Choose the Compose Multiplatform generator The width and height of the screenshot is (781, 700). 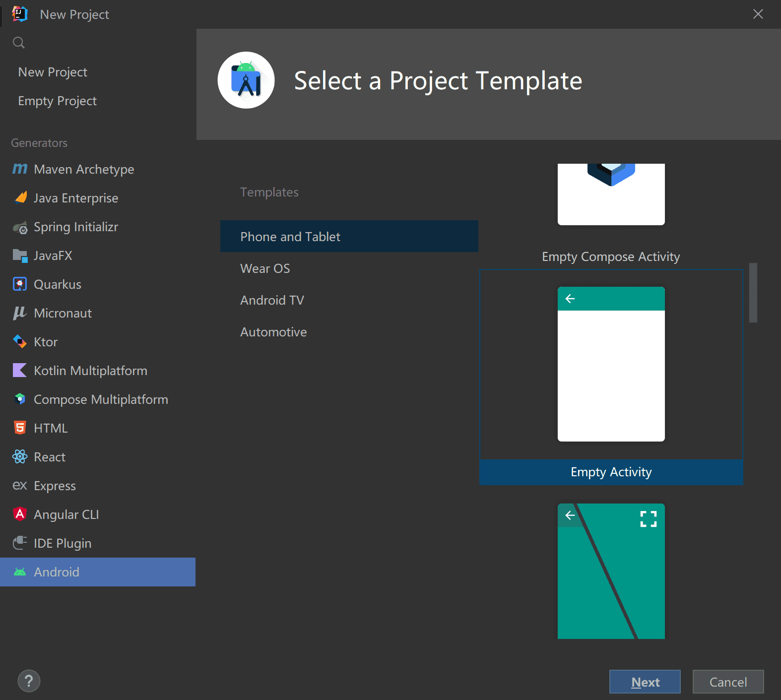98,399
